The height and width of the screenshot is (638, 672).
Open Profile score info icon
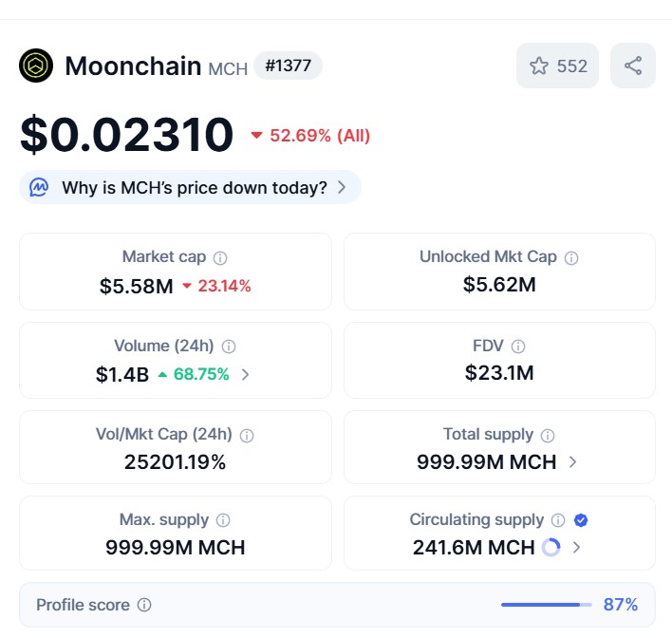tap(144, 605)
